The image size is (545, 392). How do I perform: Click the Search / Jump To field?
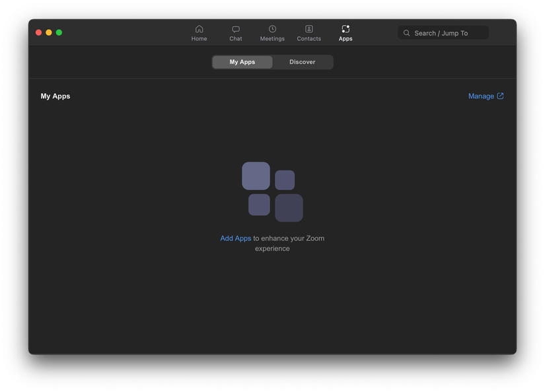tap(443, 32)
